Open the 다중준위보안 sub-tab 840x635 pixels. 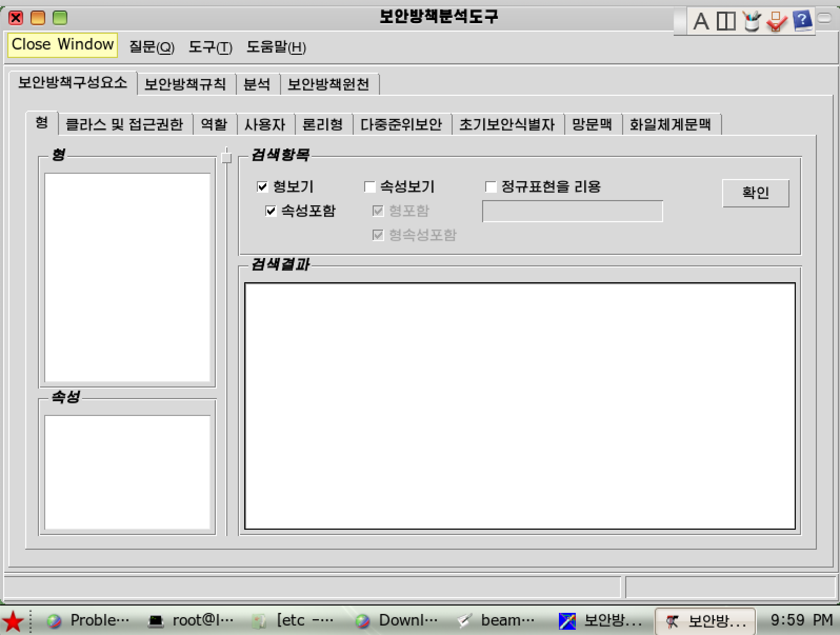(401, 125)
